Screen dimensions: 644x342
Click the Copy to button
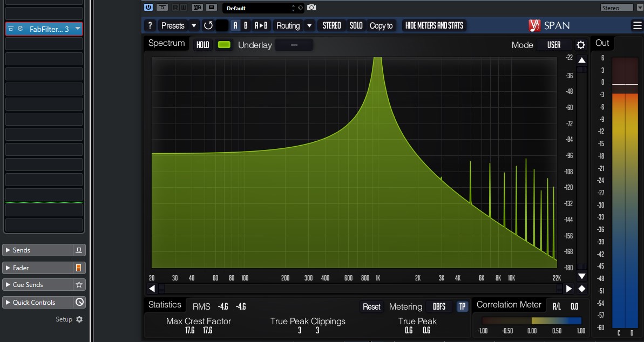[x=381, y=25]
